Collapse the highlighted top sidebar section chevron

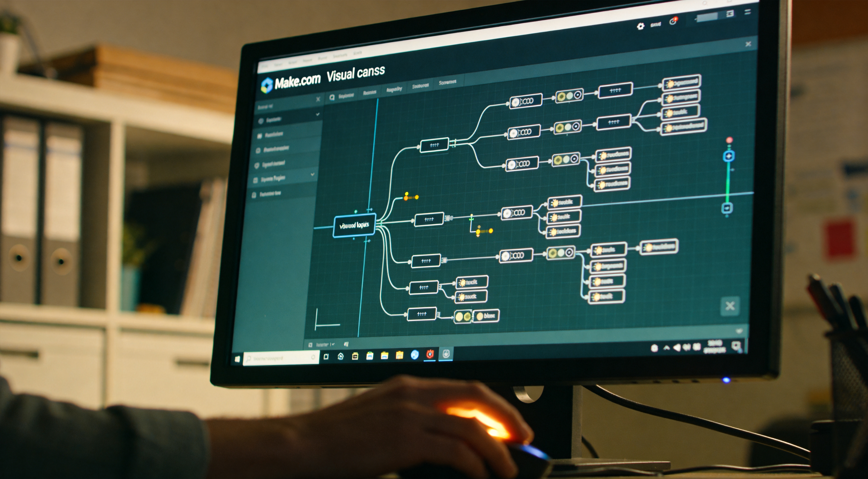pos(317,114)
